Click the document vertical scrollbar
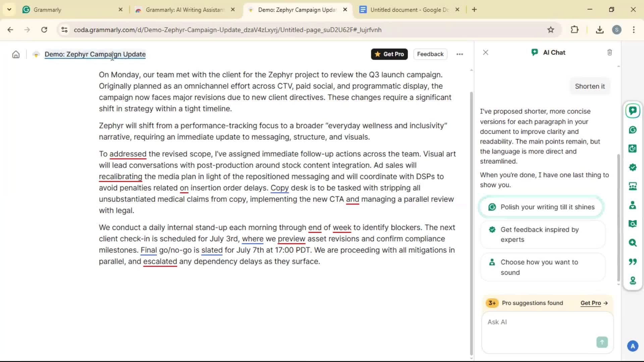This screenshot has width=644, height=362. (x=471, y=221)
